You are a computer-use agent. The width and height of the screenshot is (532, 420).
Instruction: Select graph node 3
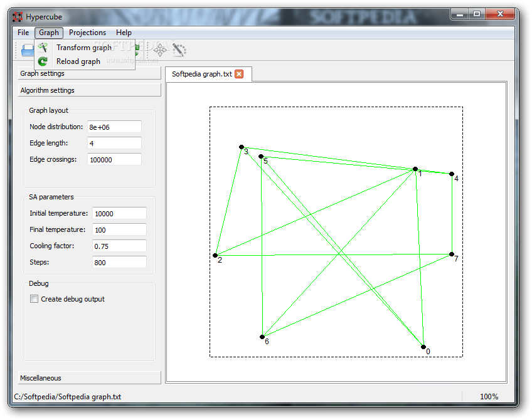click(x=242, y=147)
